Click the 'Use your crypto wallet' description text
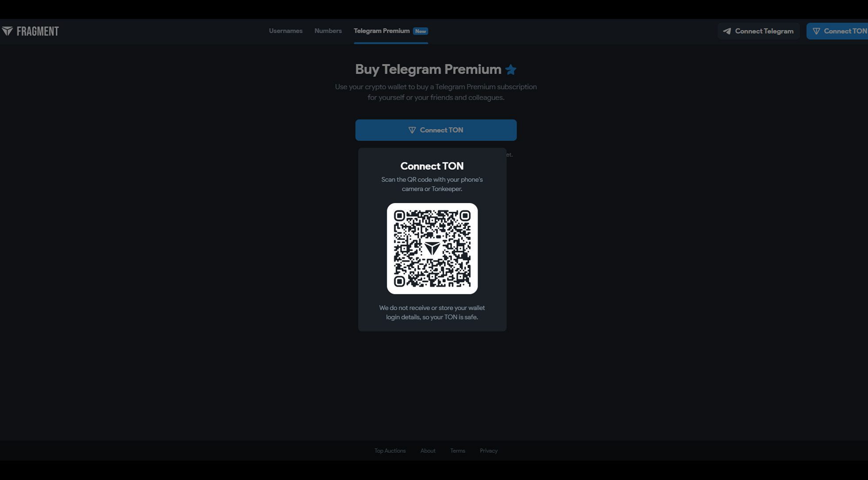The height and width of the screenshot is (480, 868). 436,92
